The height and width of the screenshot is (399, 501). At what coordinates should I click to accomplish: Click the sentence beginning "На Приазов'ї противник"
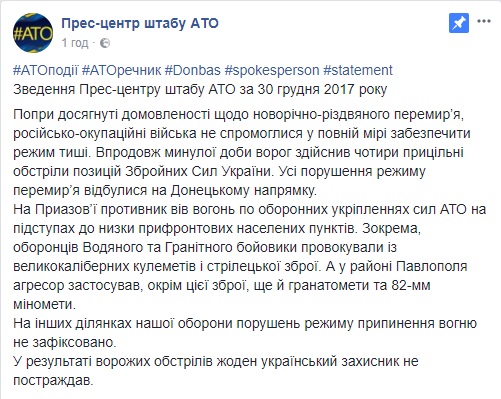click(x=249, y=219)
